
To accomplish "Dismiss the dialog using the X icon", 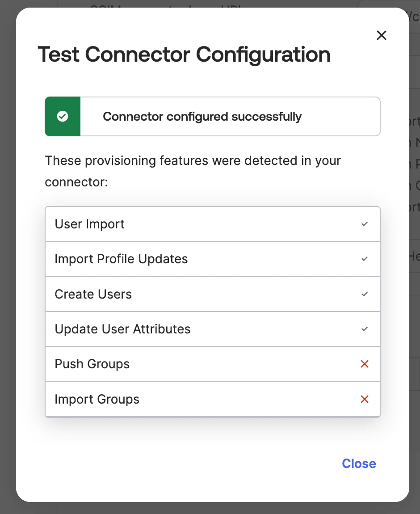I will [381, 35].
